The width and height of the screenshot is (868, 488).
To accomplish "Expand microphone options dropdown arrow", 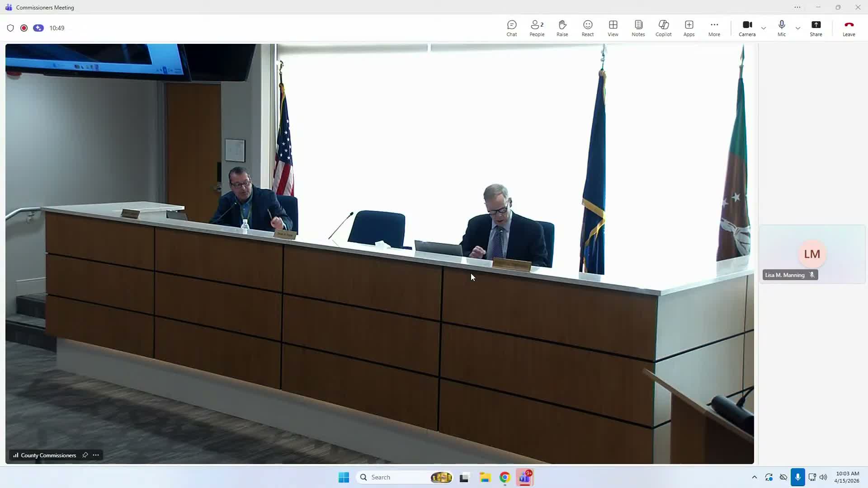I will pyautogui.click(x=798, y=28).
